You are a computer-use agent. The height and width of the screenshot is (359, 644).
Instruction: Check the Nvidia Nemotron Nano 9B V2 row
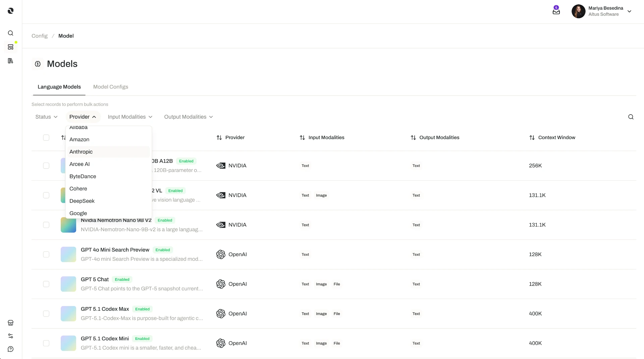[x=46, y=225]
